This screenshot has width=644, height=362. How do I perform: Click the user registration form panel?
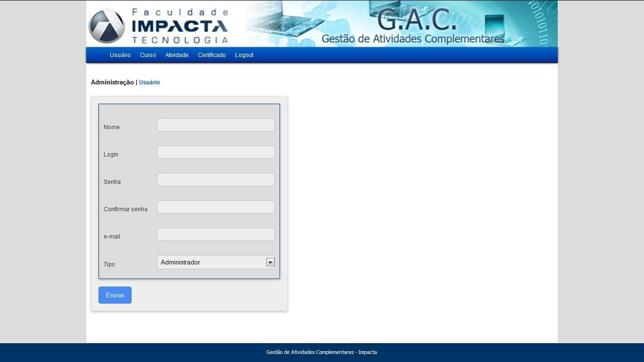pos(189,191)
